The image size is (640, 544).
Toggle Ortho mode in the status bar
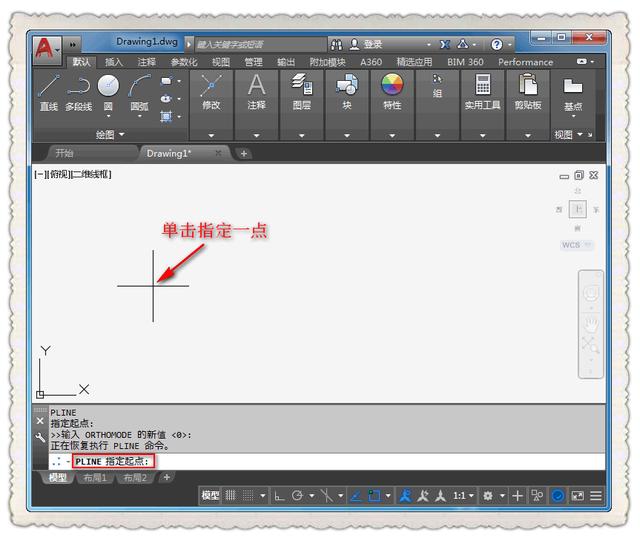(x=279, y=496)
